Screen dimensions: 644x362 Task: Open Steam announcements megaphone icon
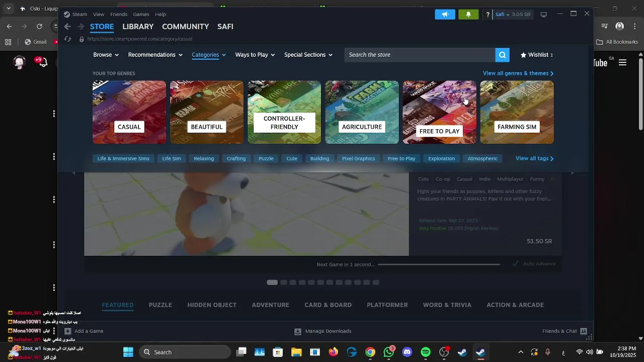tap(445, 15)
